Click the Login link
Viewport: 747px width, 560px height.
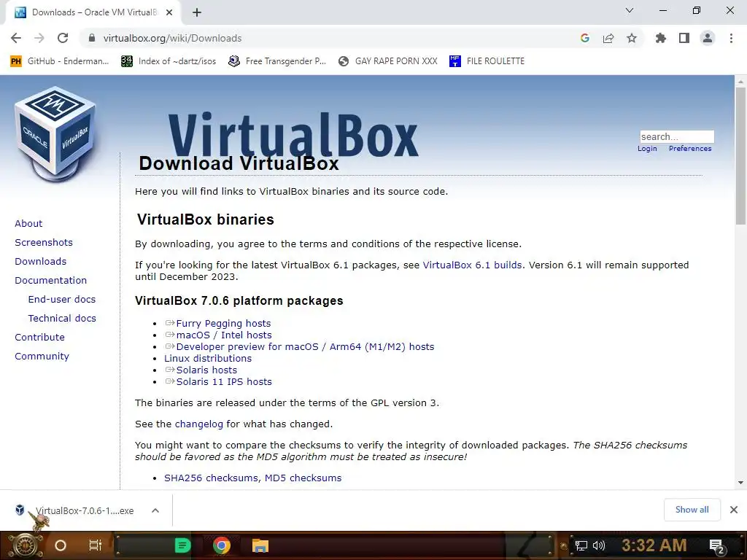click(647, 149)
